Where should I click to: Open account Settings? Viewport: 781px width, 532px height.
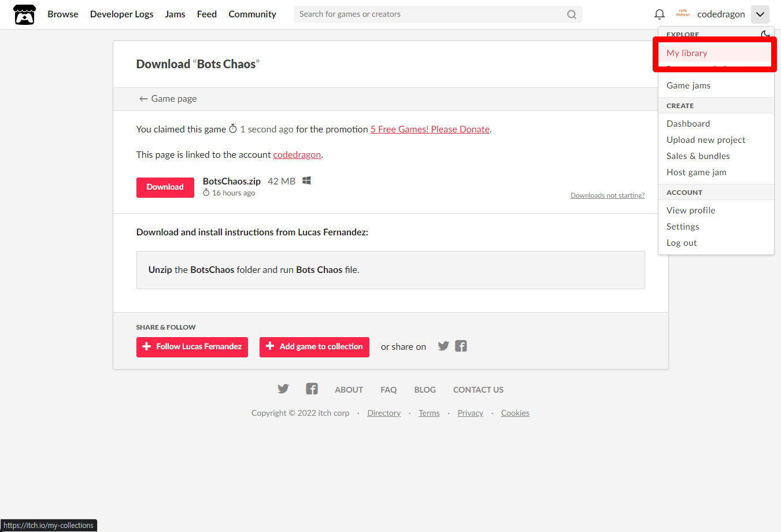716,227
